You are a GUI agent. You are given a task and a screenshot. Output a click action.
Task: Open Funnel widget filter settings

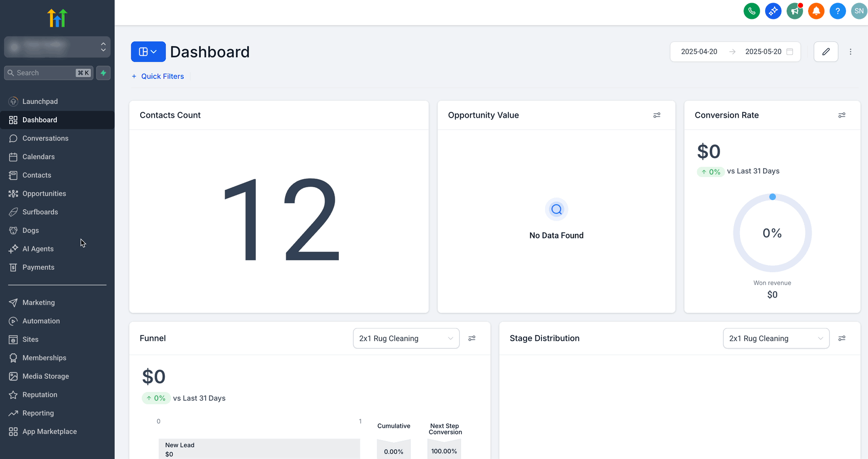point(472,338)
